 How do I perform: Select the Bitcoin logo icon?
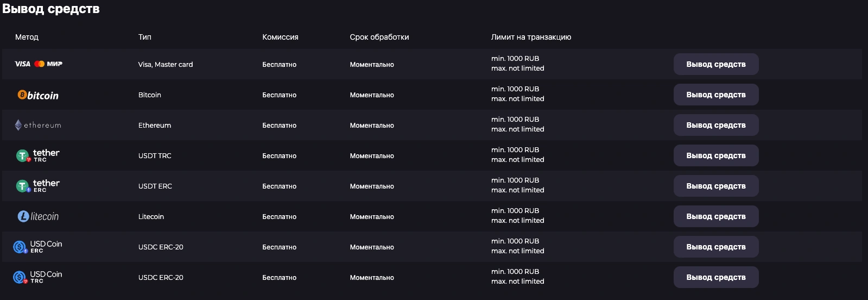click(38, 95)
